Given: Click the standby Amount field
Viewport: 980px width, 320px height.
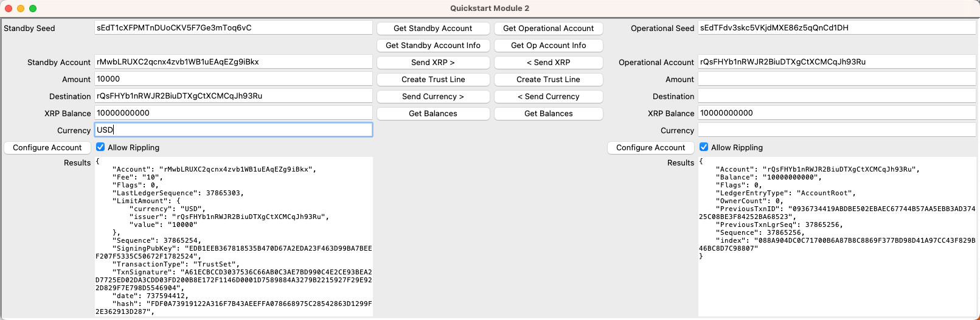Looking at the screenshot, I should click(233, 79).
